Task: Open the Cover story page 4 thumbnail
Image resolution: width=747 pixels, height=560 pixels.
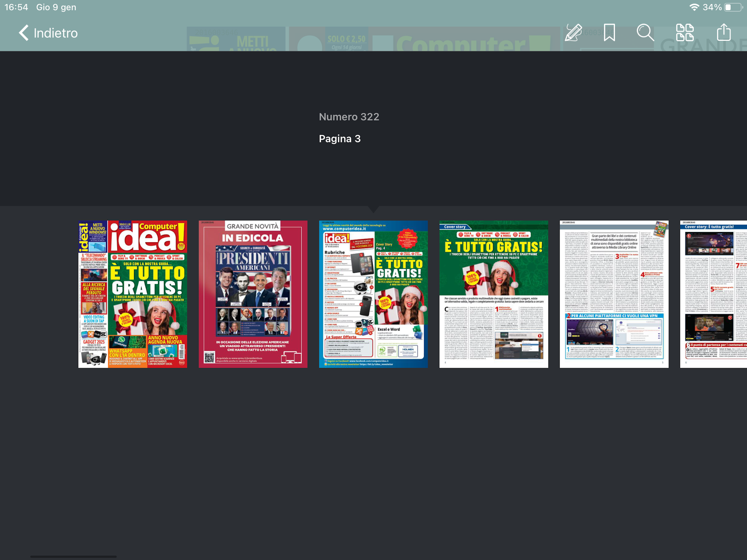Action: pyautogui.click(x=493, y=294)
